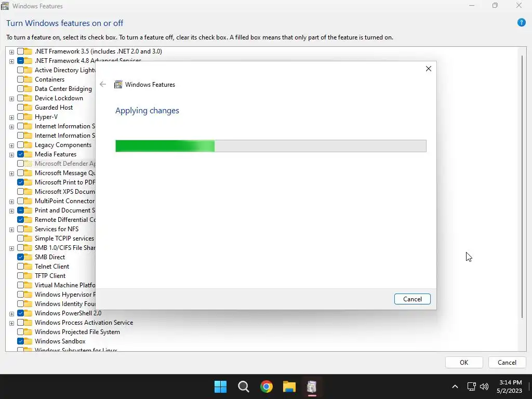Screen dimensions: 532x399
Task: Click the Windows Features icon in the dialog header
Action: [118, 85]
